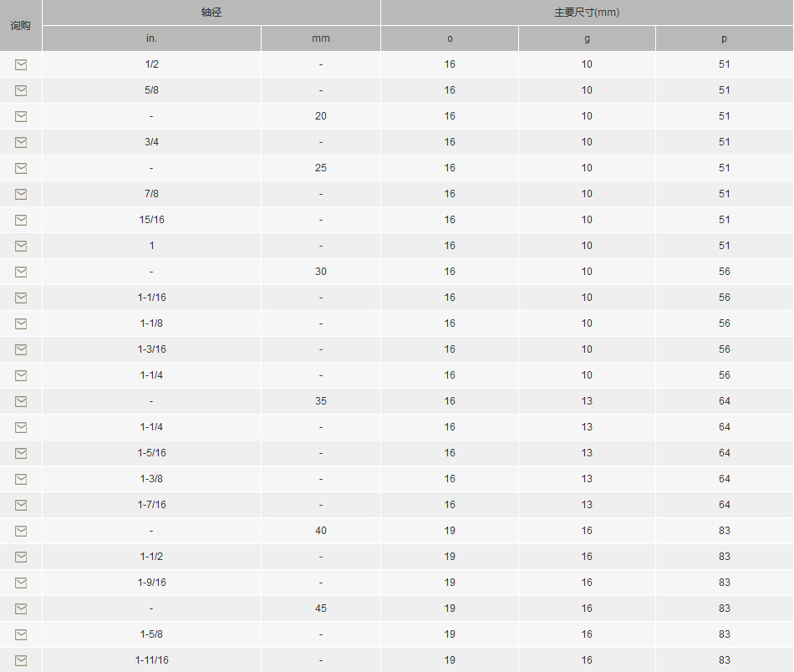Select envelope icon for 35 mm shaft row

21,401
